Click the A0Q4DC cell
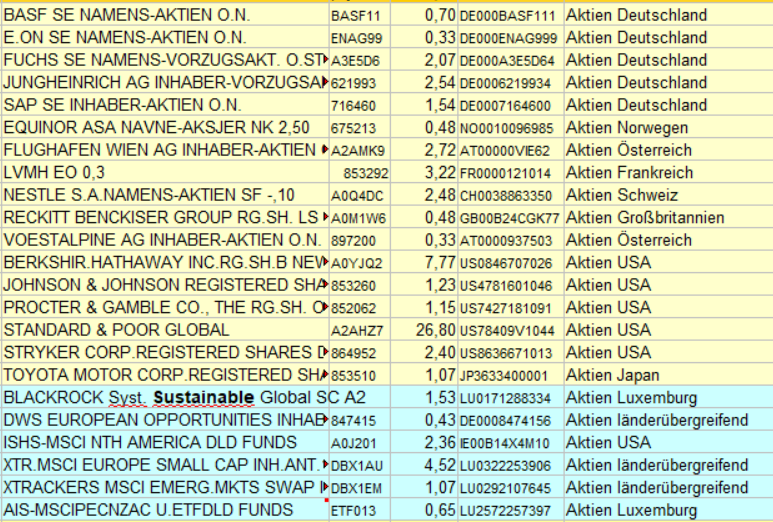The height and width of the screenshot is (522, 773). coord(360,195)
